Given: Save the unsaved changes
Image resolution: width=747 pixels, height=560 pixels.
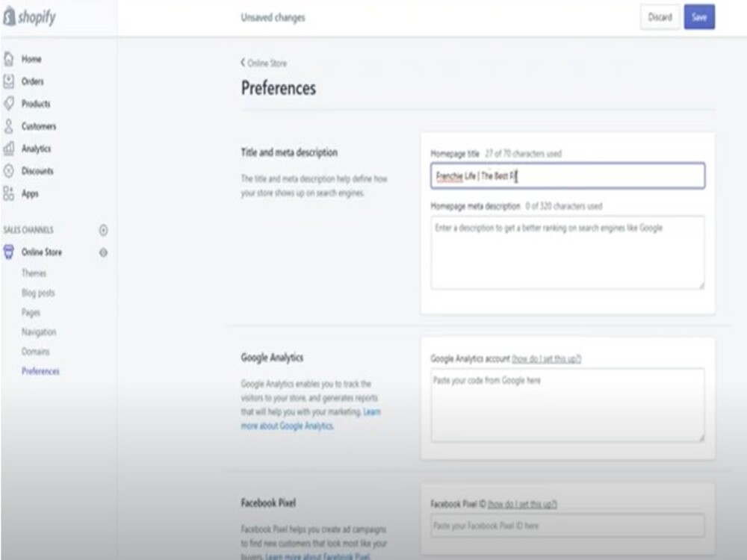Looking at the screenshot, I should click(699, 17).
